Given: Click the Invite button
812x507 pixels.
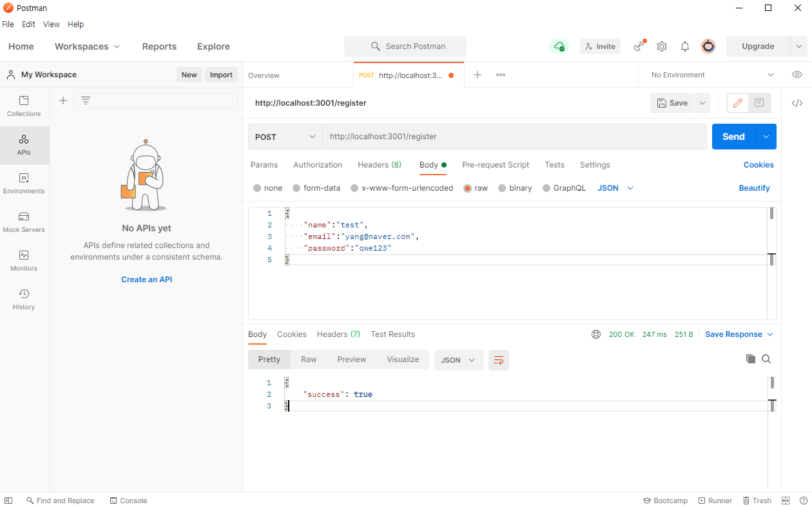Looking at the screenshot, I should pos(600,46).
